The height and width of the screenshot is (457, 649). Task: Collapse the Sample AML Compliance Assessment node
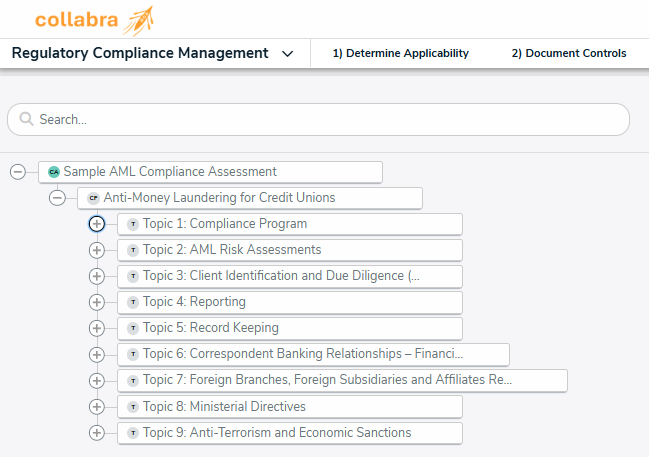(17, 172)
